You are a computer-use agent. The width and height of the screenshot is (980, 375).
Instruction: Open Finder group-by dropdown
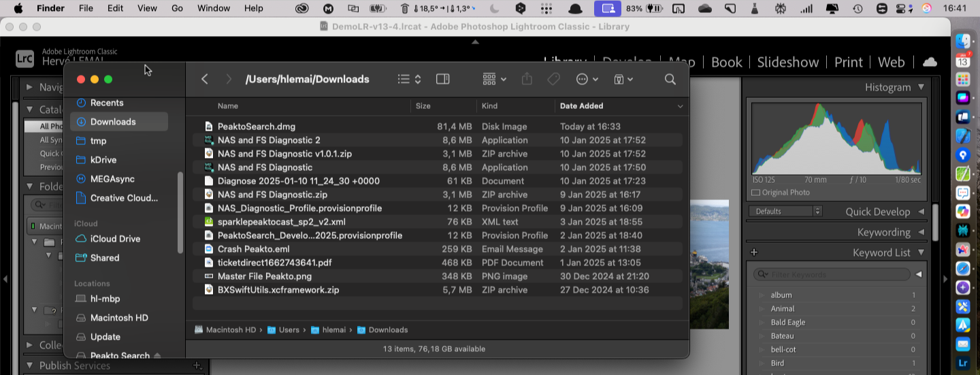pyautogui.click(x=494, y=79)
